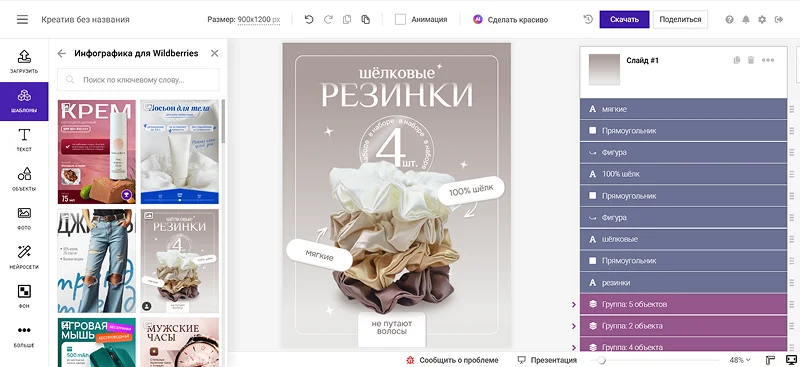Open notifications bell icon
This screenshot has height=367, width=800.
coord(745,19)
